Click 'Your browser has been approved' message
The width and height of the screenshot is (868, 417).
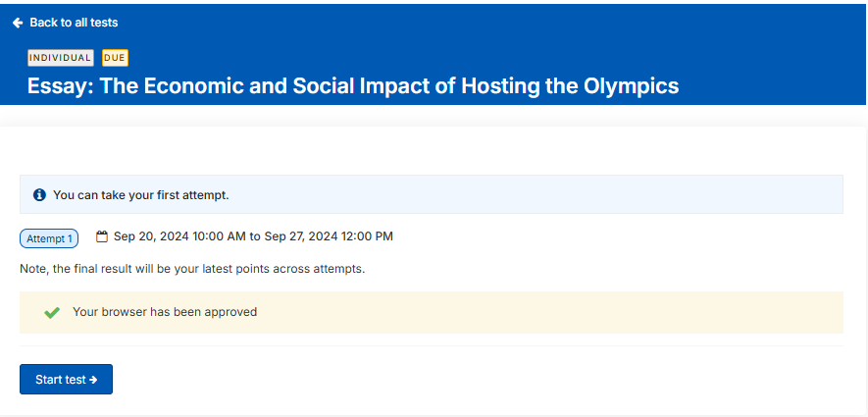pyautogui.click(x=165, y=312)
